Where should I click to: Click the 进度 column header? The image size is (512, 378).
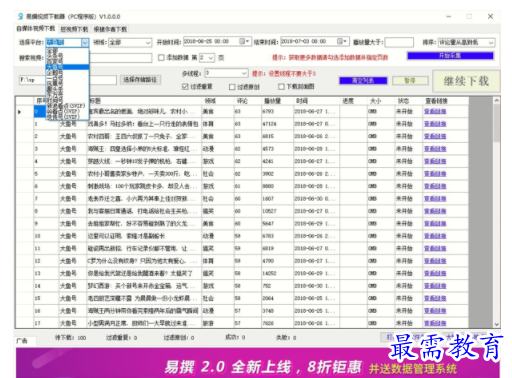click(x=353, y=101)
